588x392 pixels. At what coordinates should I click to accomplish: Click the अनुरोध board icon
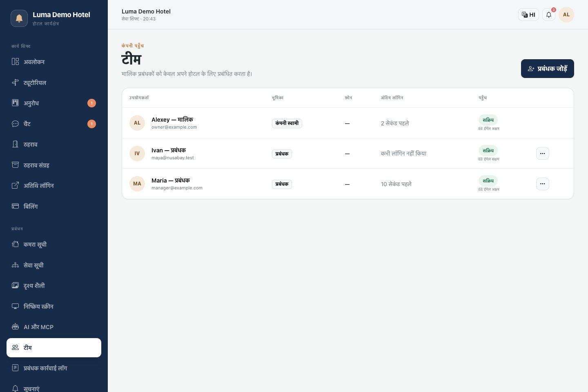point(15,103)
